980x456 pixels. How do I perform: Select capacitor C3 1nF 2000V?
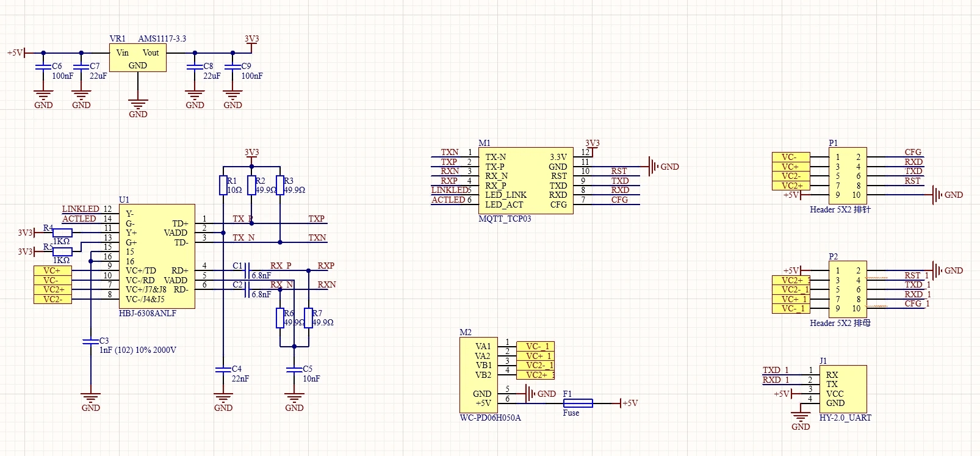tap(90, 341)
